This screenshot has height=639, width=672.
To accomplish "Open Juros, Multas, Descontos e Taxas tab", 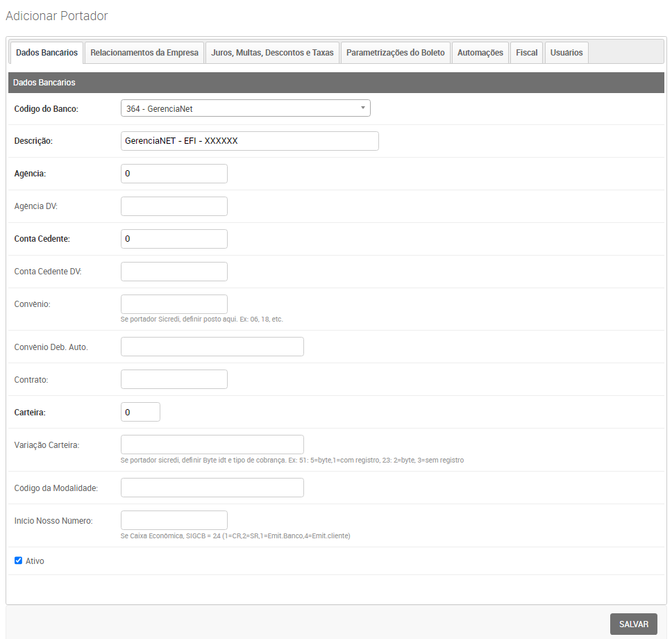I will coord(272,53).
